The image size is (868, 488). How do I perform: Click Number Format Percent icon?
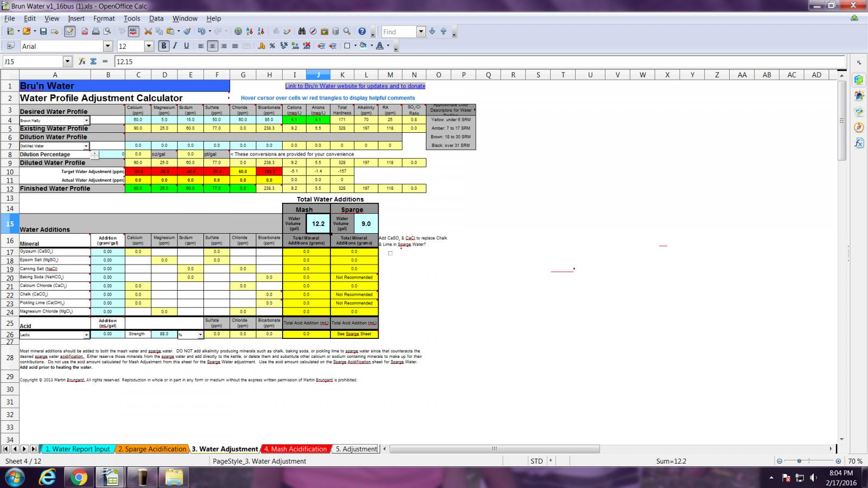(x=272, y=46)
